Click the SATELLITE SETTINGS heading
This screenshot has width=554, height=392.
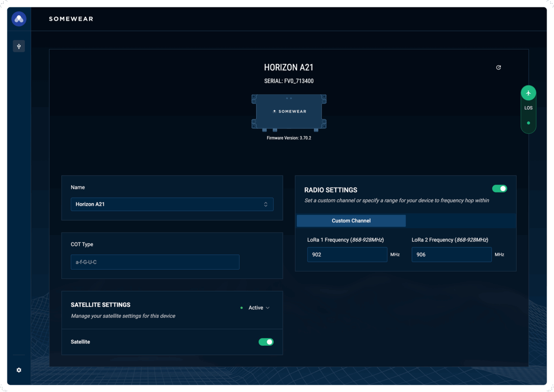101,305
